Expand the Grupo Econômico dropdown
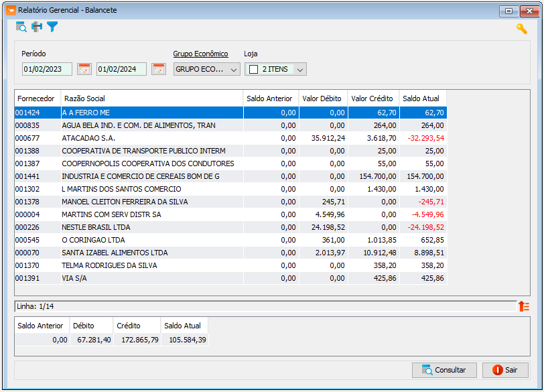The width and height of the screenshot is (544, 392). tap(234, 70)
